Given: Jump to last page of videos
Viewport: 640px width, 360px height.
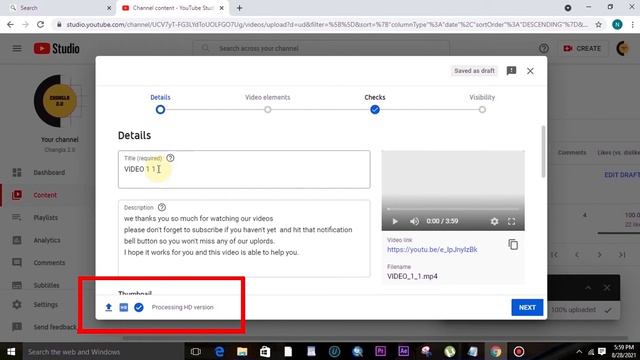Looking at the screenshot, I should [x=622, y=255].
